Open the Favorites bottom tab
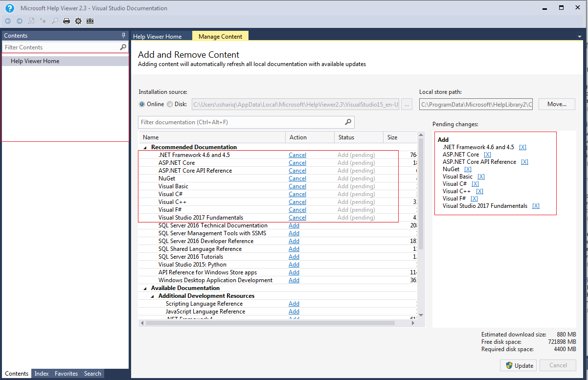588x380 pixels. click(x=67, y=374)
